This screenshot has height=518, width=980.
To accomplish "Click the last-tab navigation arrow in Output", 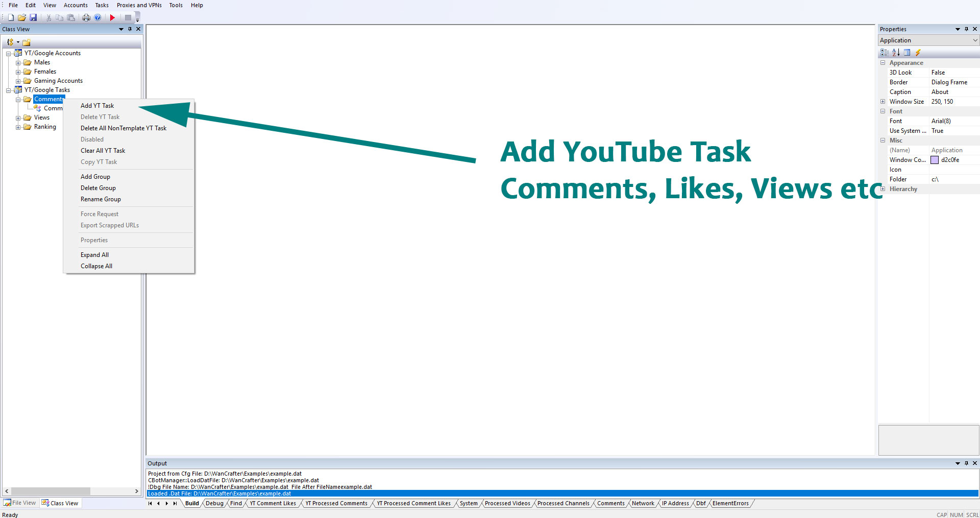I will pyautogui.click(x=175, y=503).
